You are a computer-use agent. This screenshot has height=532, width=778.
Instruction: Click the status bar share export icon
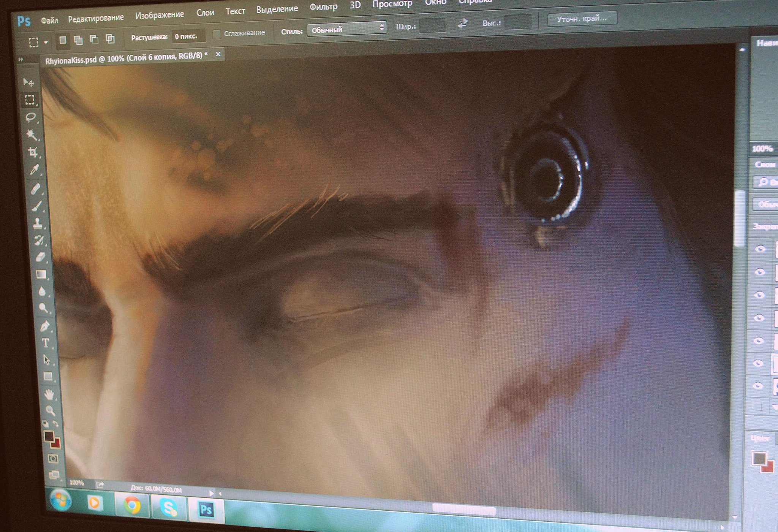pyautogui.click(x=100, y=484)
